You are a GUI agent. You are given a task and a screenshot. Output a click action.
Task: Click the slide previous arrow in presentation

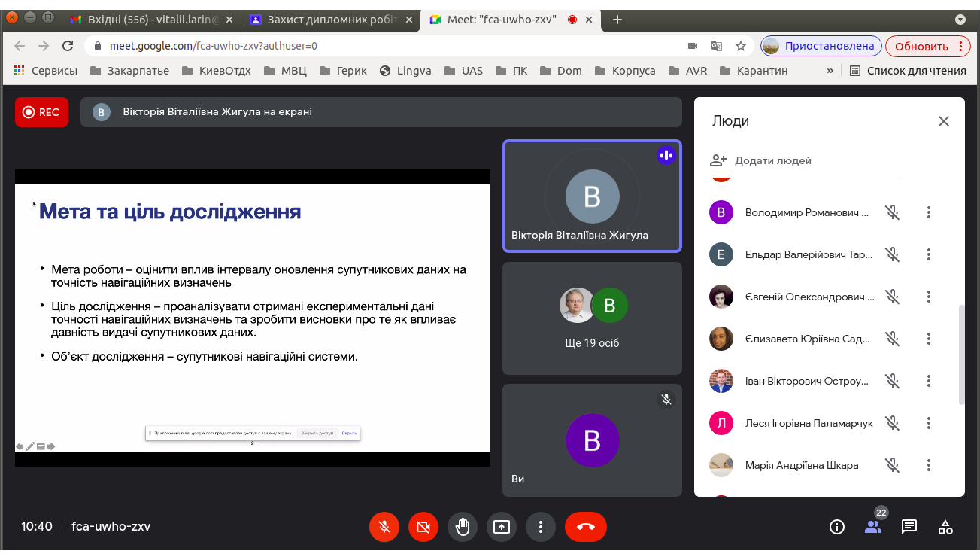pos(20,446)
